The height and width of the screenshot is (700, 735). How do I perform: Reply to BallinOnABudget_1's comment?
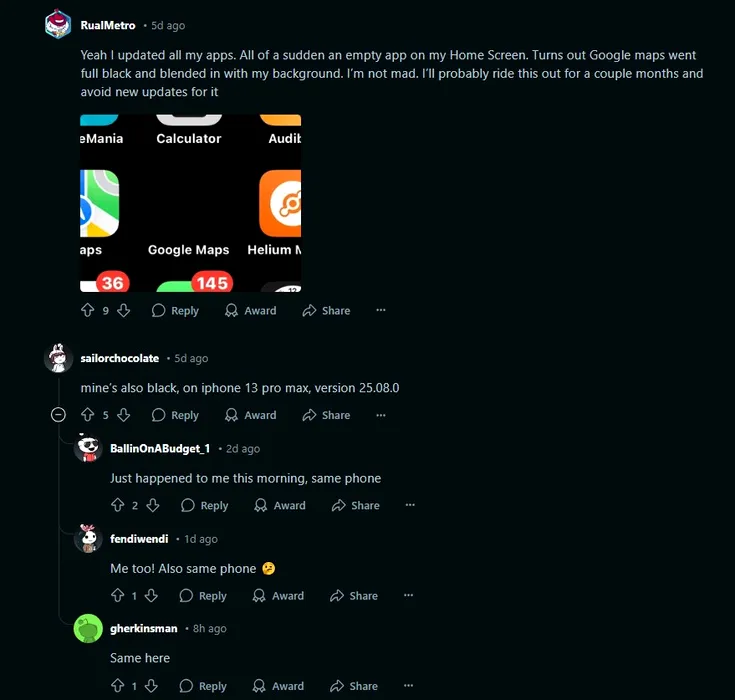(x=205, y=505)
